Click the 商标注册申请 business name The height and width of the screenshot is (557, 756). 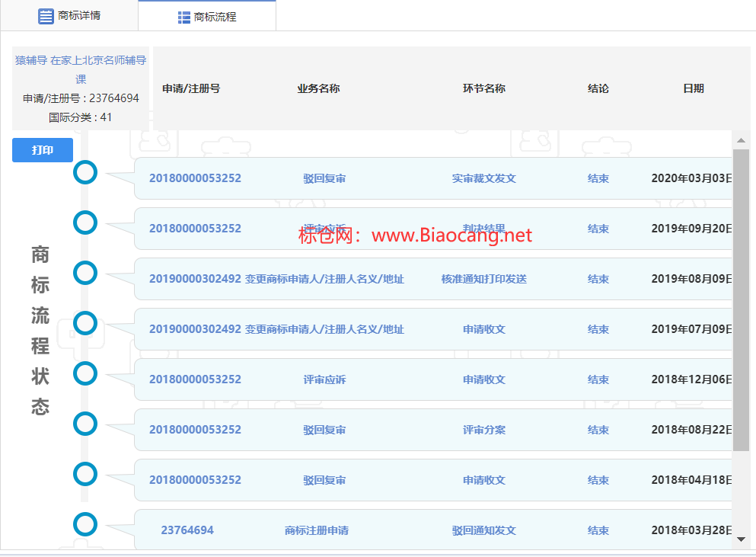317,530
